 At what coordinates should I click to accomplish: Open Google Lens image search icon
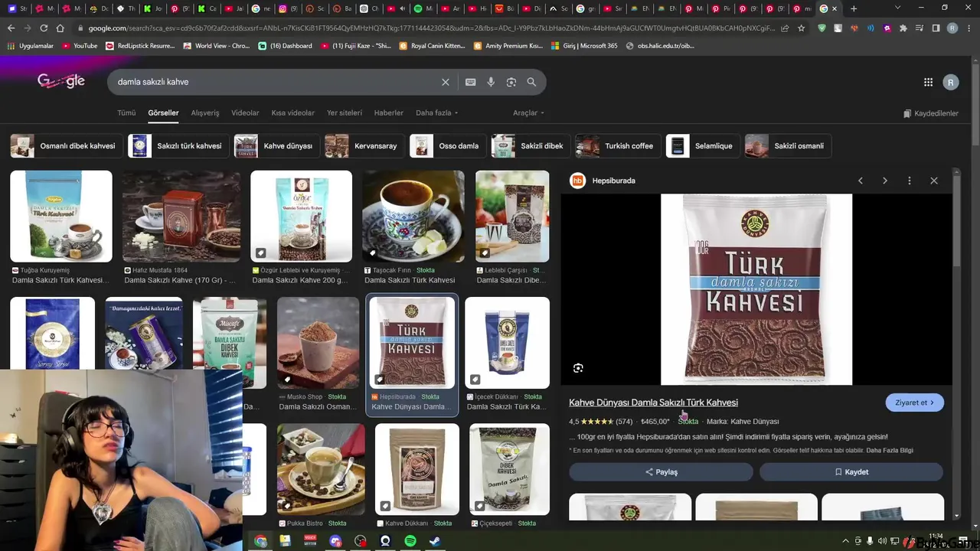point(511,82)
